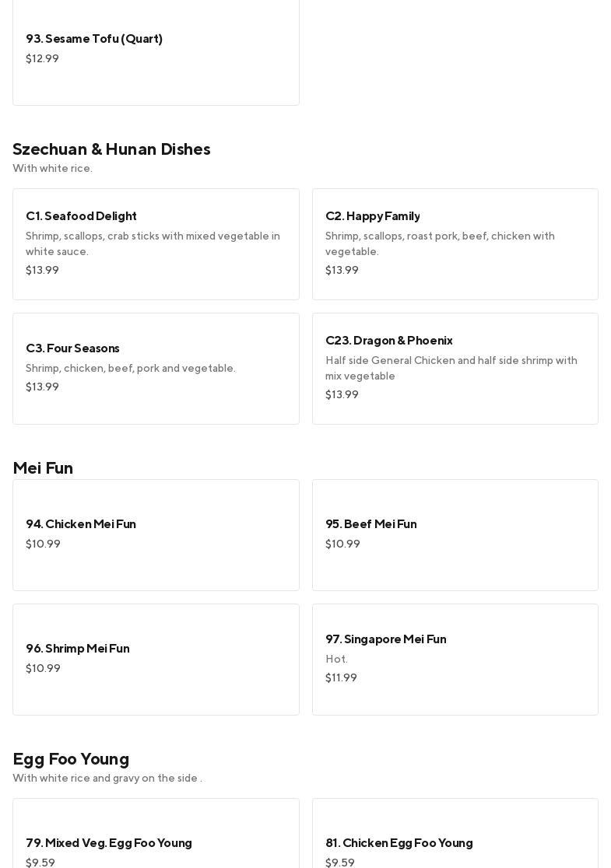Image resolution: width=611 pixels, height=868 pixels.
Task: Click the Szechuan & Hunan Dishes heading
Action: (111, 149)
